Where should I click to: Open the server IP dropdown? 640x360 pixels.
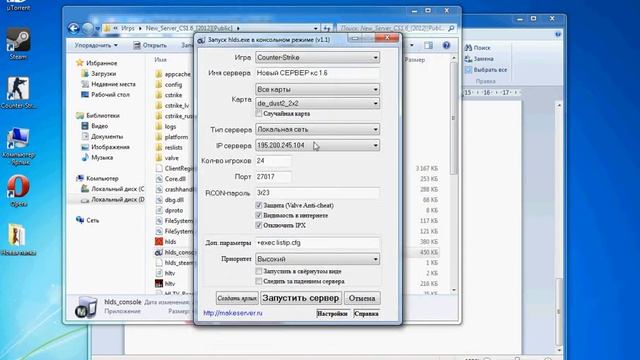(x=318, y=145)
